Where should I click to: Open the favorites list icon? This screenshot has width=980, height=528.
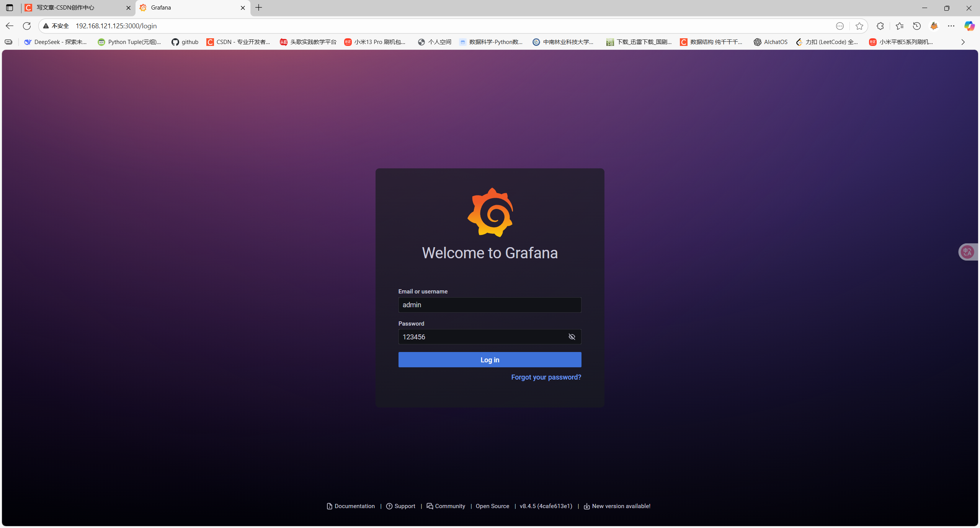899,26
